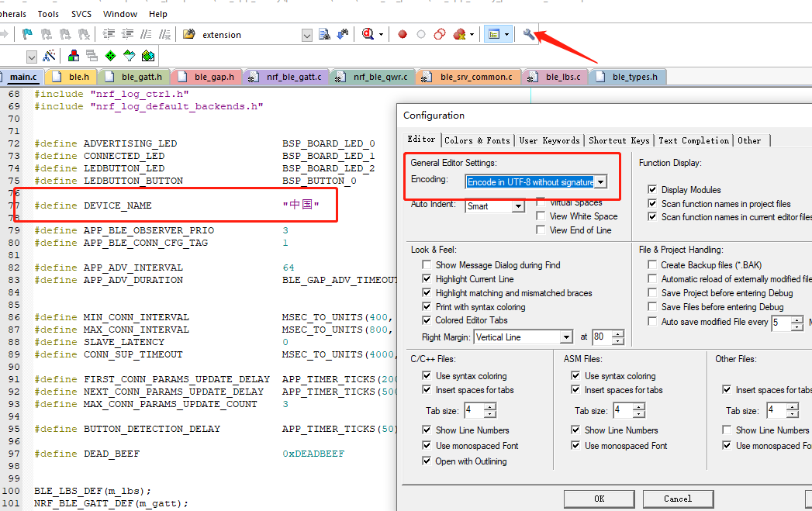Open target selection dropdown in second toolbar
812x511 pixels.
[x=32, y=57]
